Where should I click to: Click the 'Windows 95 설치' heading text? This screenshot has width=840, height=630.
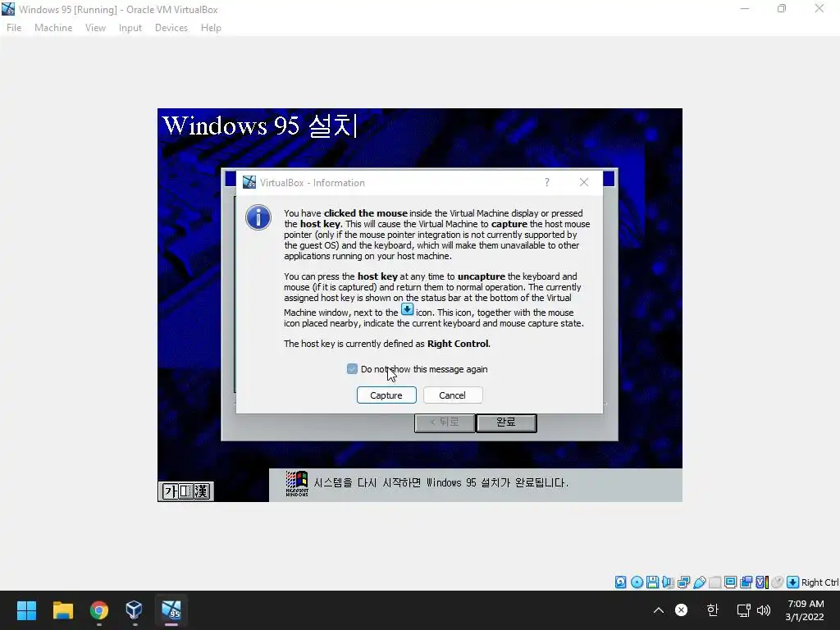point(259,126)
